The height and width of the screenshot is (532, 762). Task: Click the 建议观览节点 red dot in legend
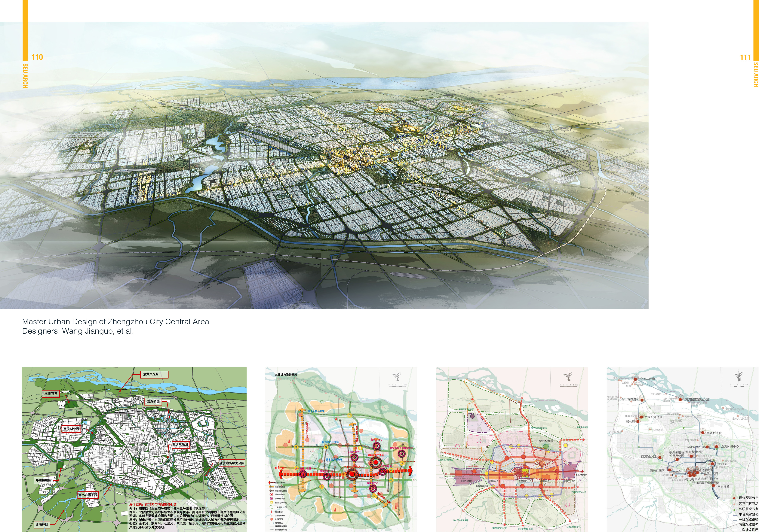[734, 498]
